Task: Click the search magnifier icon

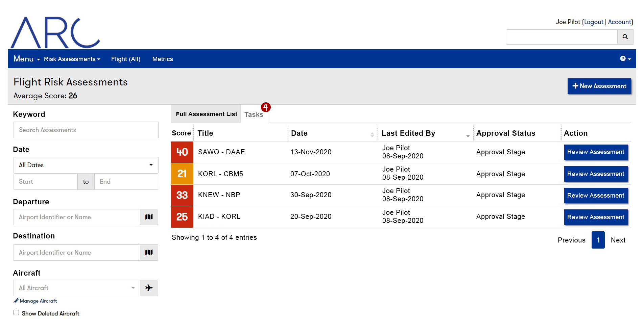Action: (625, 37)
